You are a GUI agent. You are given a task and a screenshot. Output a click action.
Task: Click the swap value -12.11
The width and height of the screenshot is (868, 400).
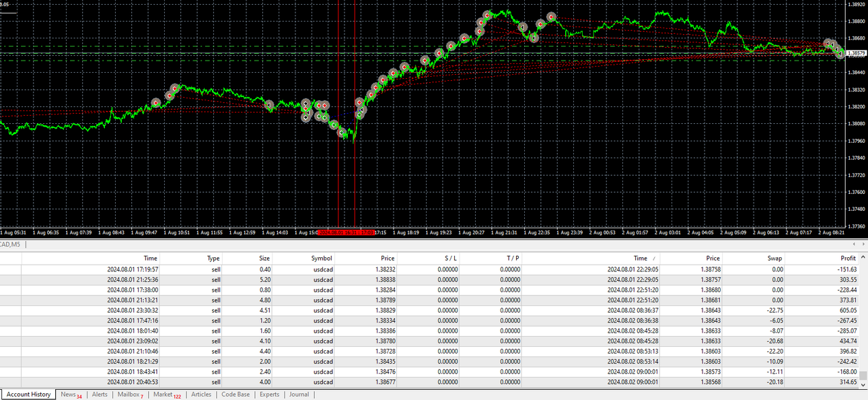coord(774,372)
